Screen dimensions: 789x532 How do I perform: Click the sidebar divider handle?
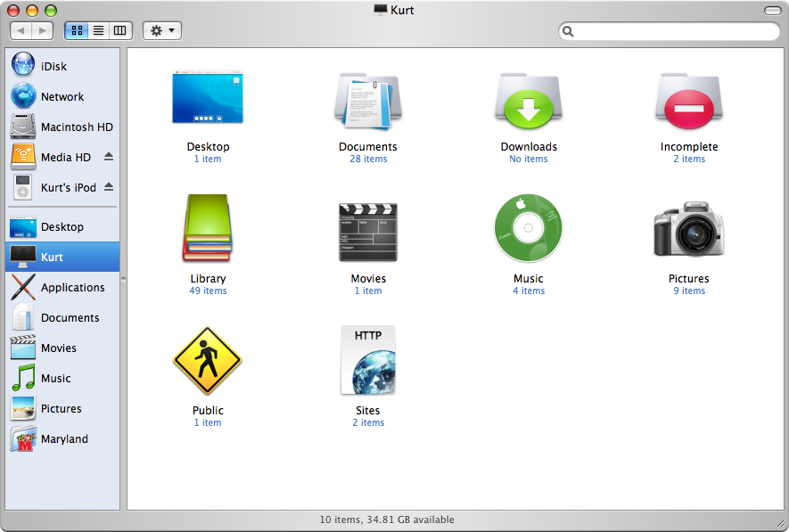click(x=123, y=279)
